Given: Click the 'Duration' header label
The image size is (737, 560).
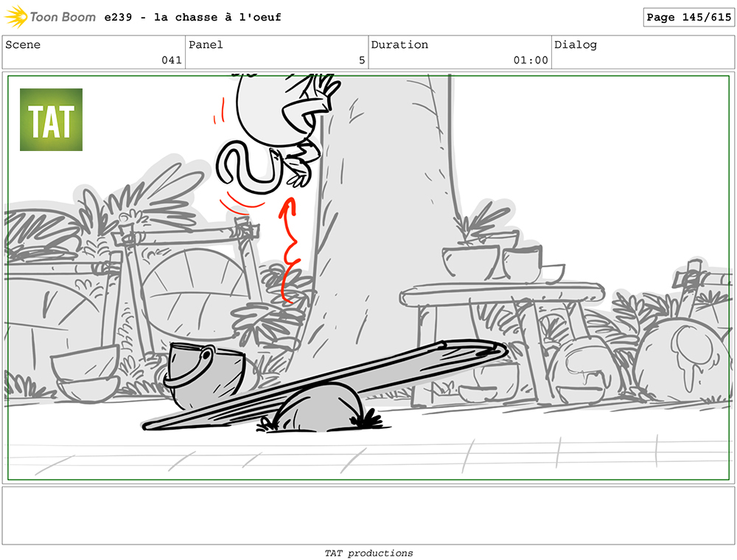Looking at the screenshot, I should click(399, 45).
